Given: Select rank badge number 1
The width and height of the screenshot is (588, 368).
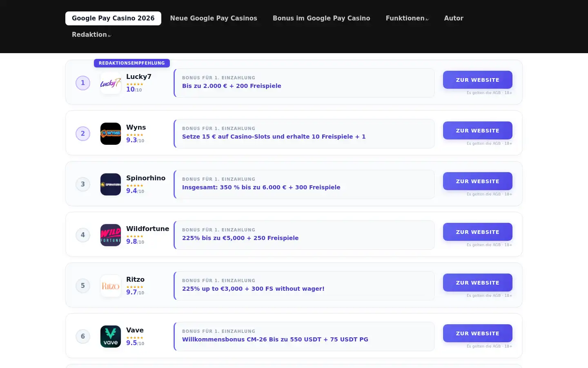Looking at the screenshot, I should (x=83, y=83).
